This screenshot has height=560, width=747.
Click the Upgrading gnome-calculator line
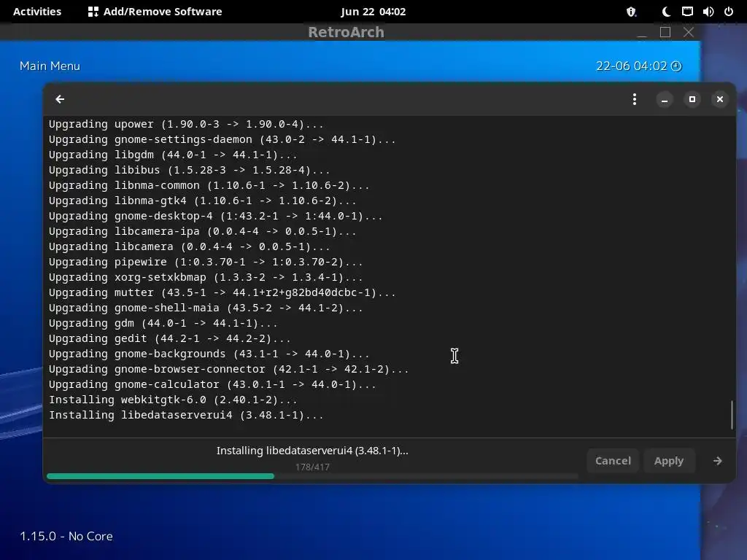(212, 384)
